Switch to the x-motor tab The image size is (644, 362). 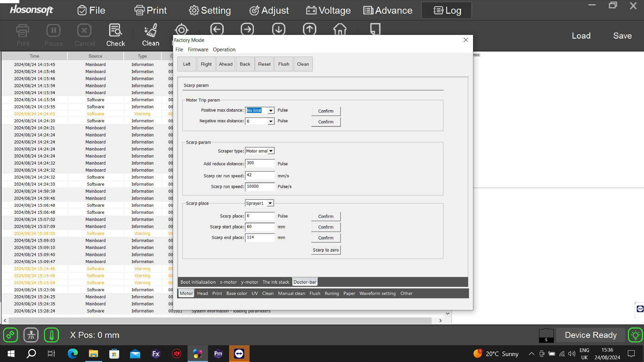[228, 282]
